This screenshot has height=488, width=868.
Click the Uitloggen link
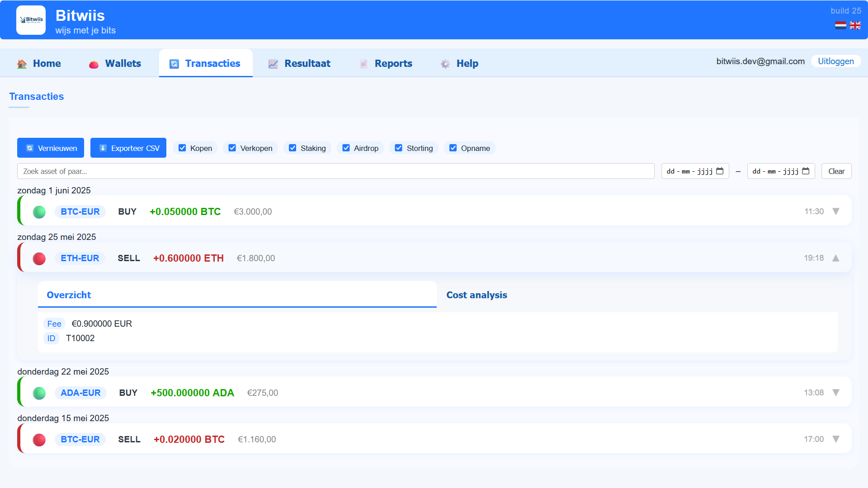[835, 61]
